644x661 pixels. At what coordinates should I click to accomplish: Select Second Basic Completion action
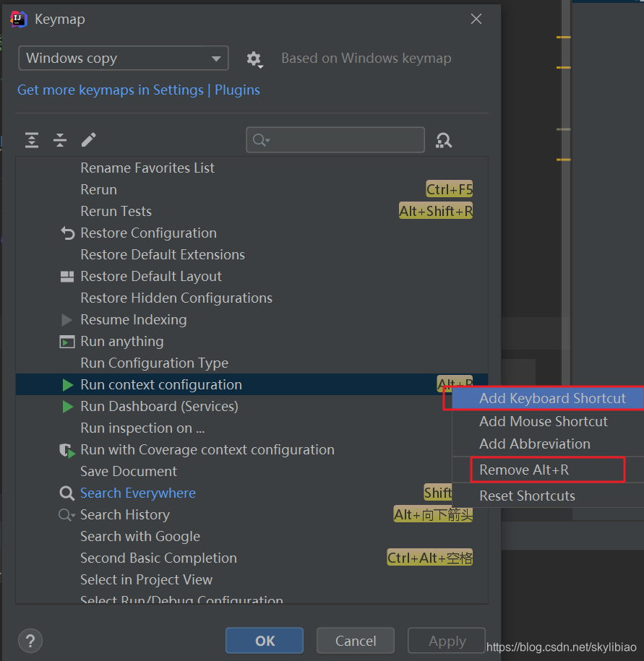point(252,558)
